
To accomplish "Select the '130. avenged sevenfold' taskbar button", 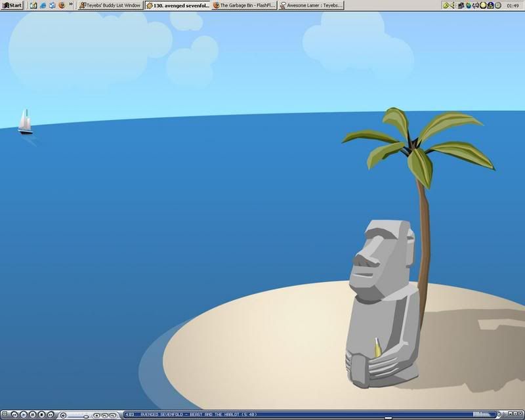I will click(177, 5).
